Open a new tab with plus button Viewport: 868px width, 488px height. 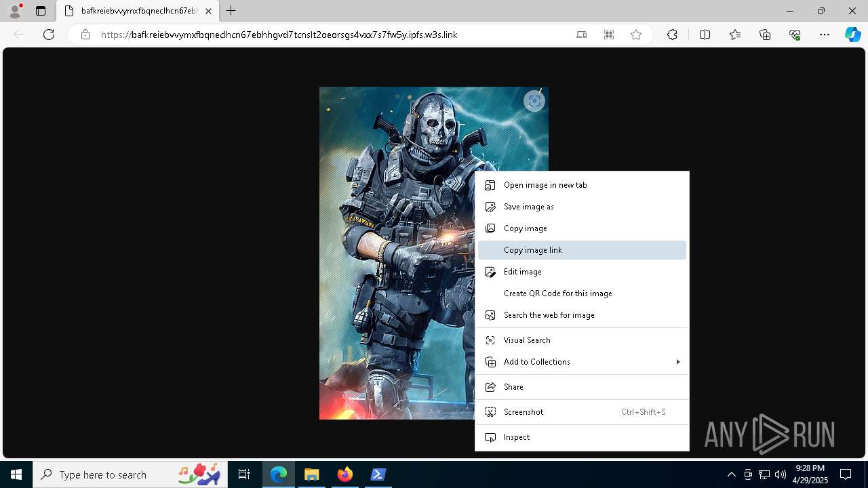[x=231, y=11]
